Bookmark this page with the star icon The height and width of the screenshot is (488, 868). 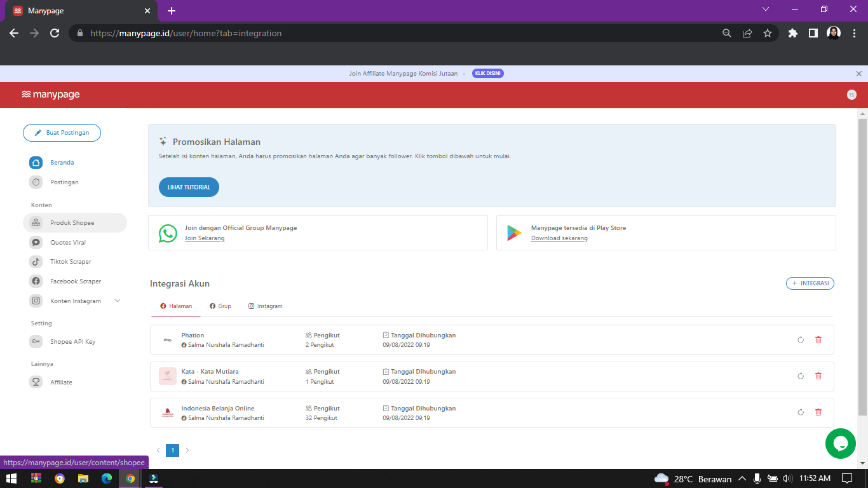click(x=768, y=33)
